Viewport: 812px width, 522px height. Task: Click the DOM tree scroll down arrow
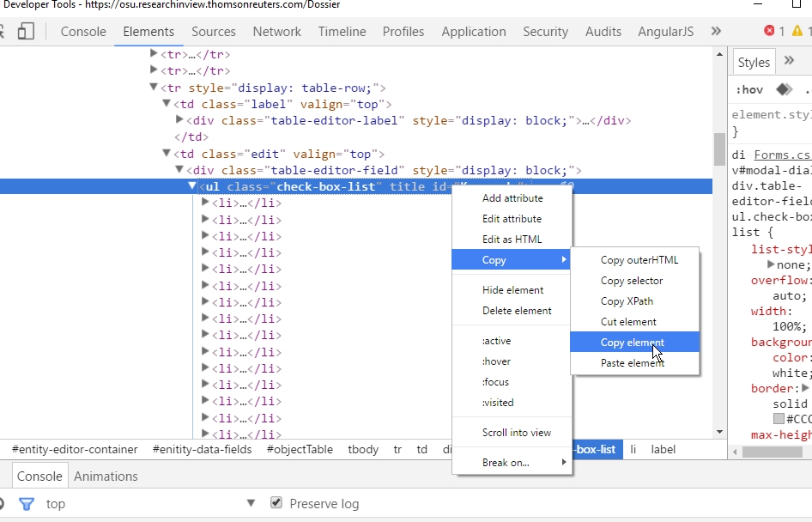pos(719,432)
